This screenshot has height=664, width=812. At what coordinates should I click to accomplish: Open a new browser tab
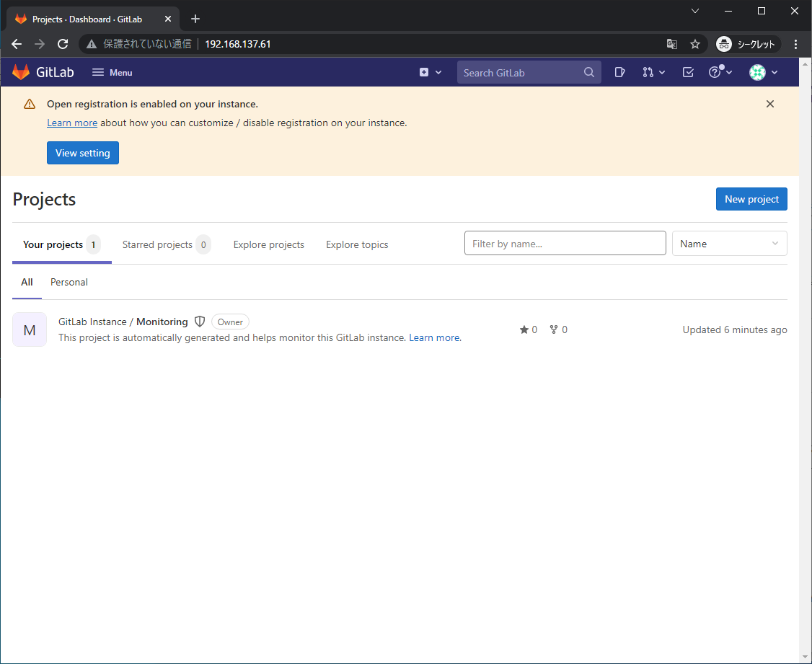[195, 19]
